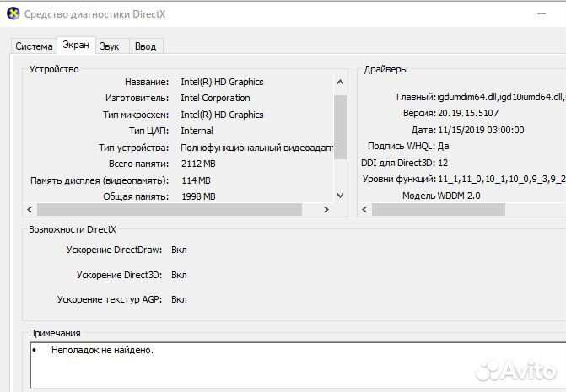Click the DirectX diagnostic tool title icon
The height and width of the screenshot is (392, 566).
[x=13, y=14]
